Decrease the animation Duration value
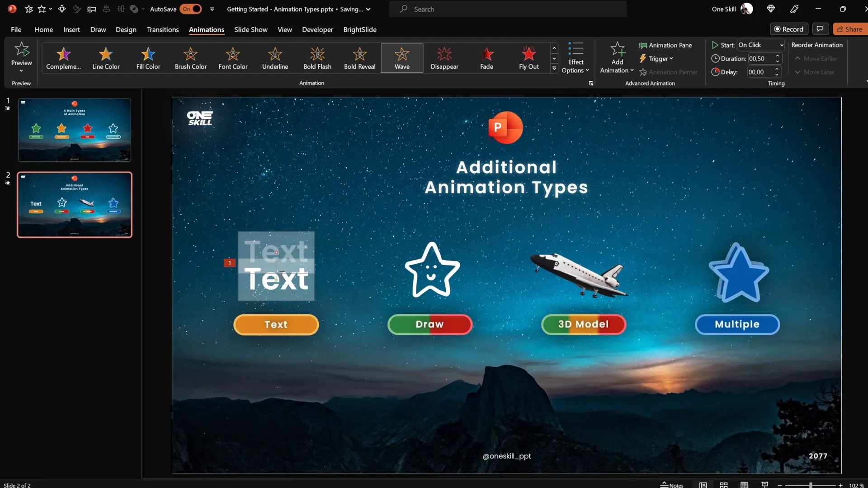 click(777, 61)
